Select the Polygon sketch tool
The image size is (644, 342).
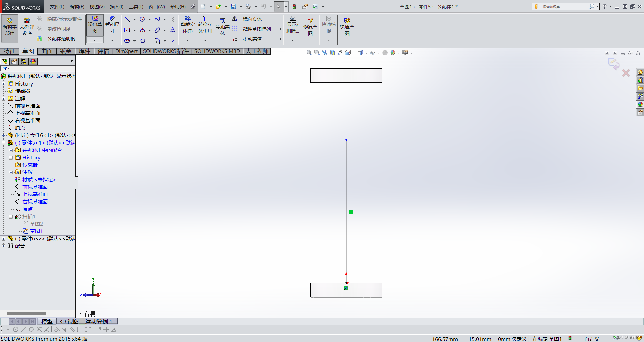tap(143, 41)
